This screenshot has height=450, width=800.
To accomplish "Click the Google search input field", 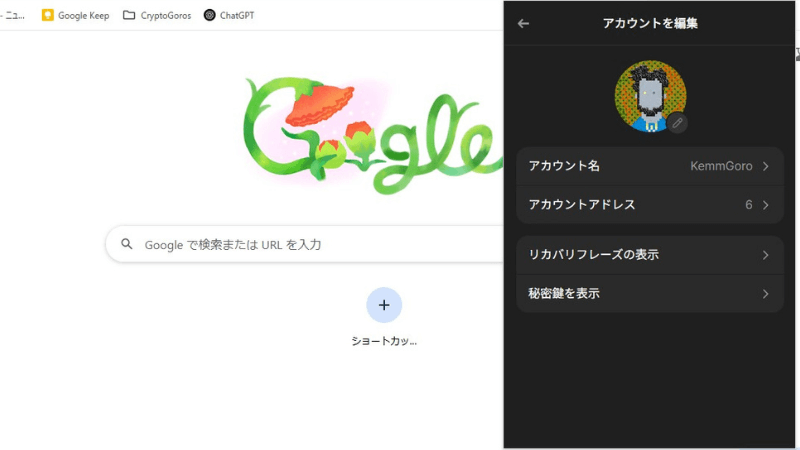I will 305,244.
